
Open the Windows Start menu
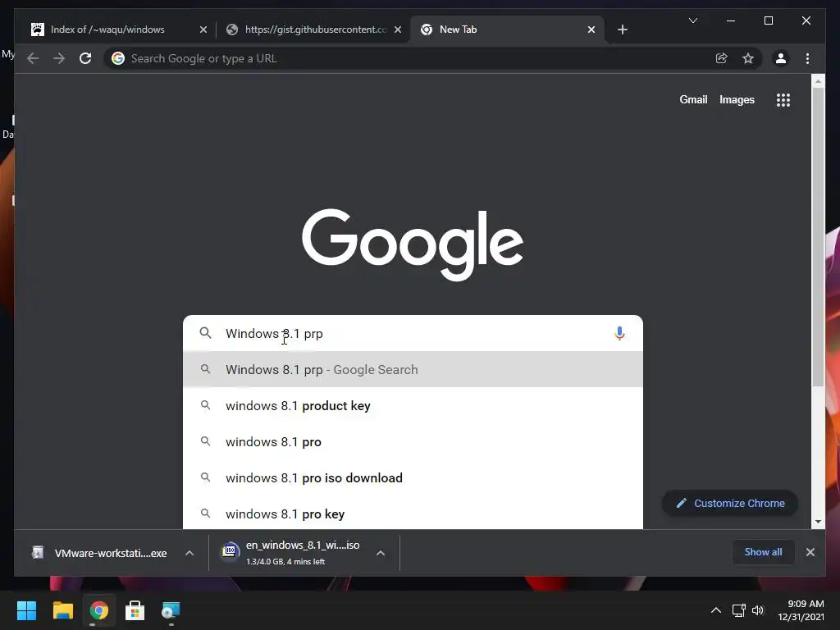(26, 610)
